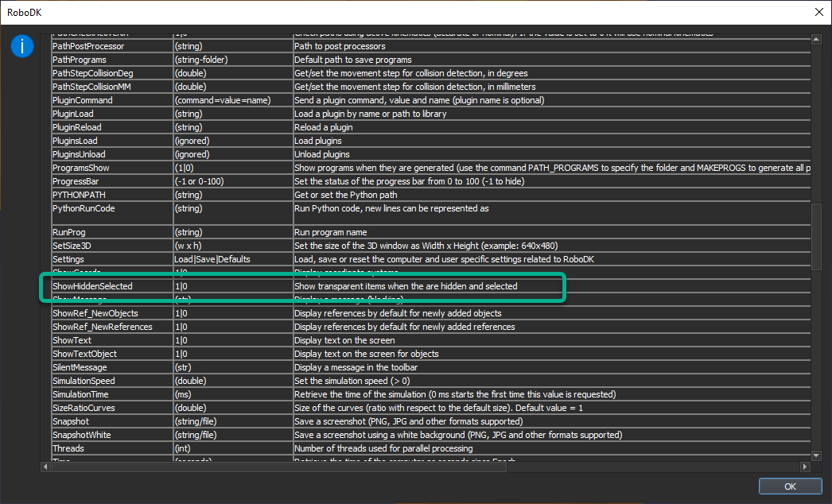The height and width of the screenshot is (504, 832).
Task: Select the SnapshotWhite command cell
Action: click(x=81, y=435)
